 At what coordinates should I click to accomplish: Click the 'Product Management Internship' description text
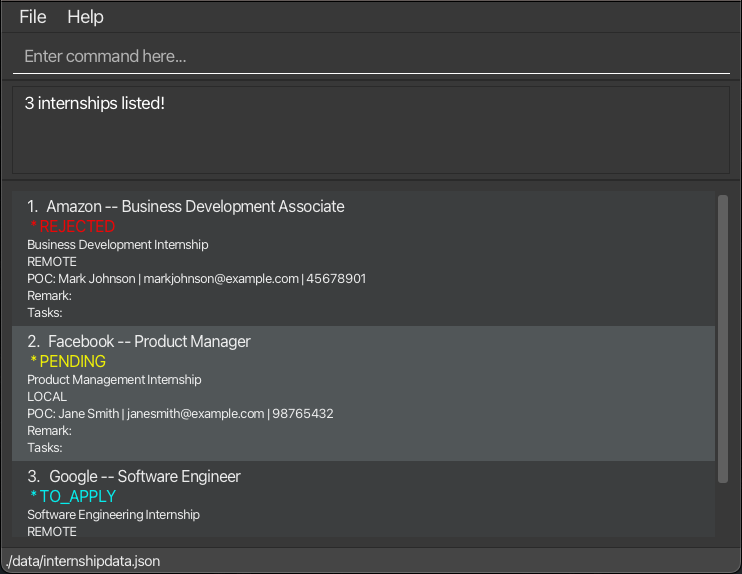[x=114, y=380]
